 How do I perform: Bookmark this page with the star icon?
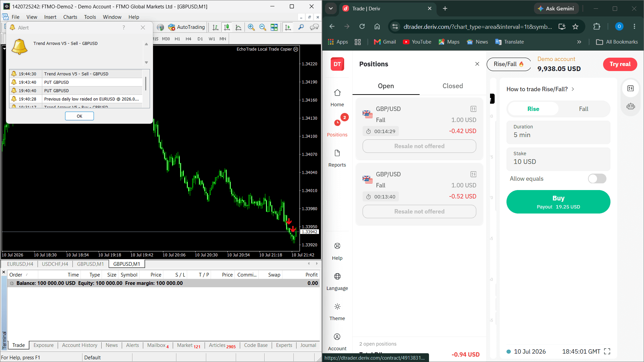576,26
